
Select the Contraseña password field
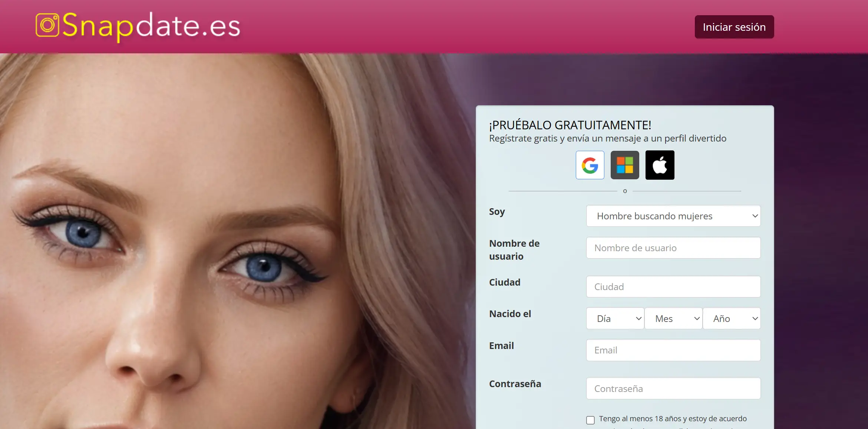(x=673, y=389)
